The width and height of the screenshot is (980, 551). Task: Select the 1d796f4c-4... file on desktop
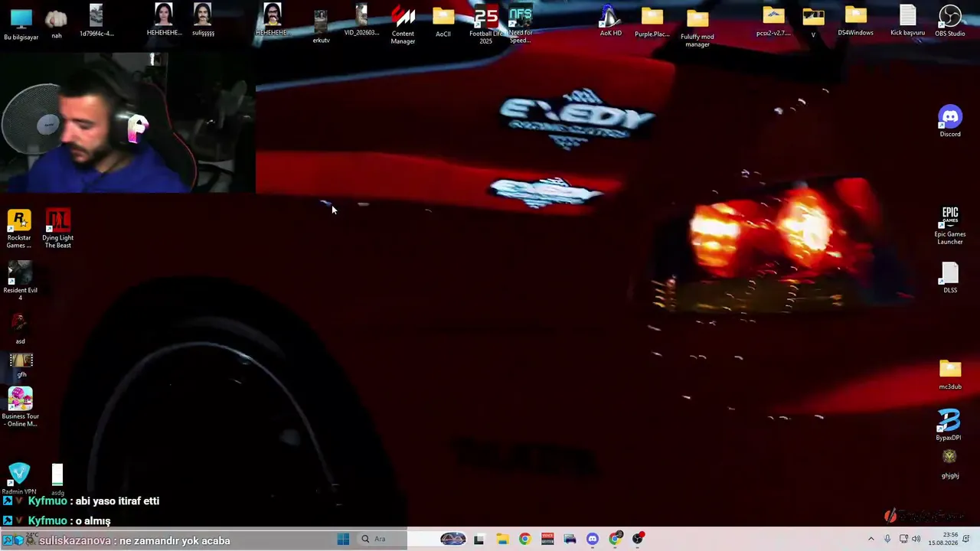[96, 21]
